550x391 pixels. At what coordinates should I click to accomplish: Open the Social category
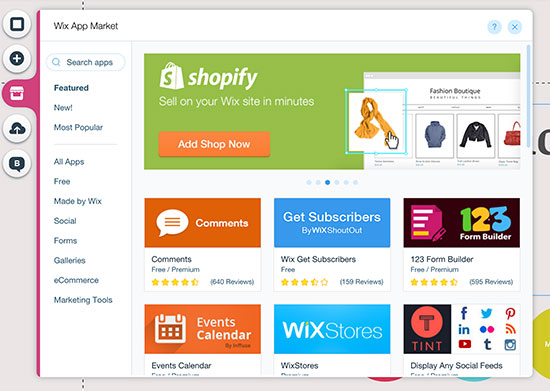point(65,221)
